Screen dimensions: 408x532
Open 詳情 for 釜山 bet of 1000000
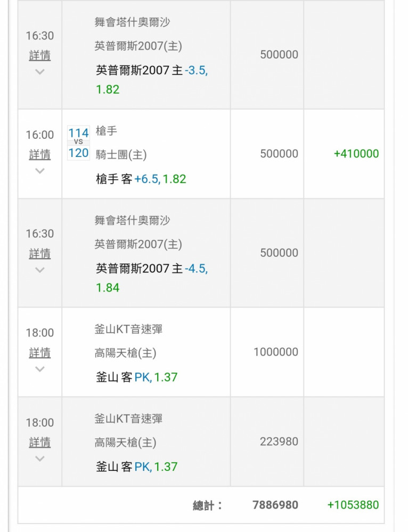pyautogui.click(x=40, y=353)
